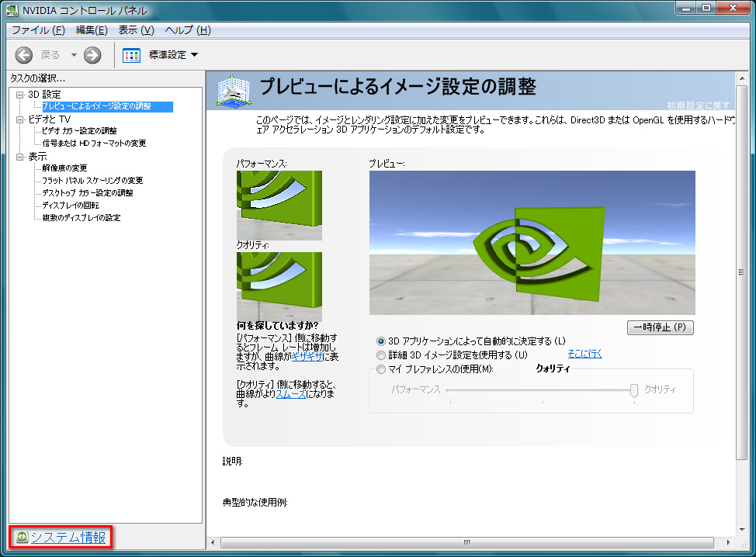Image resolution: width=756 pixels, height=557 pixels.
Task: Click 初期設定に戻す restore defaults link
Action: coord(698,106)
